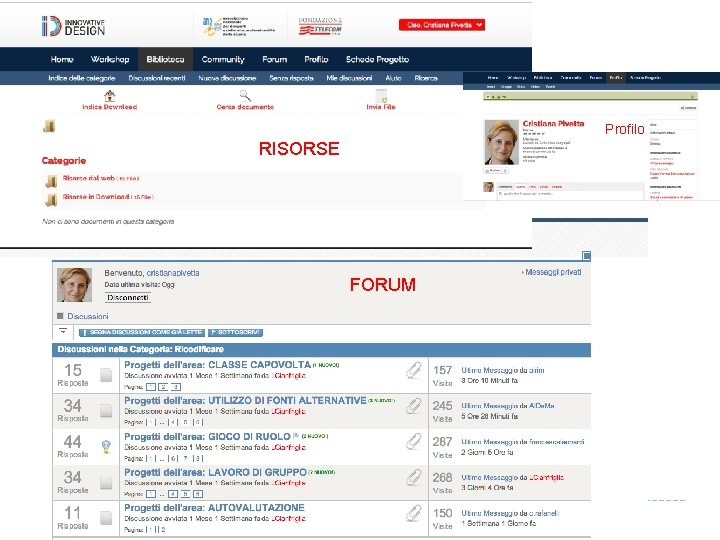Click the Fondazione Telecom logo

[320, 26]
